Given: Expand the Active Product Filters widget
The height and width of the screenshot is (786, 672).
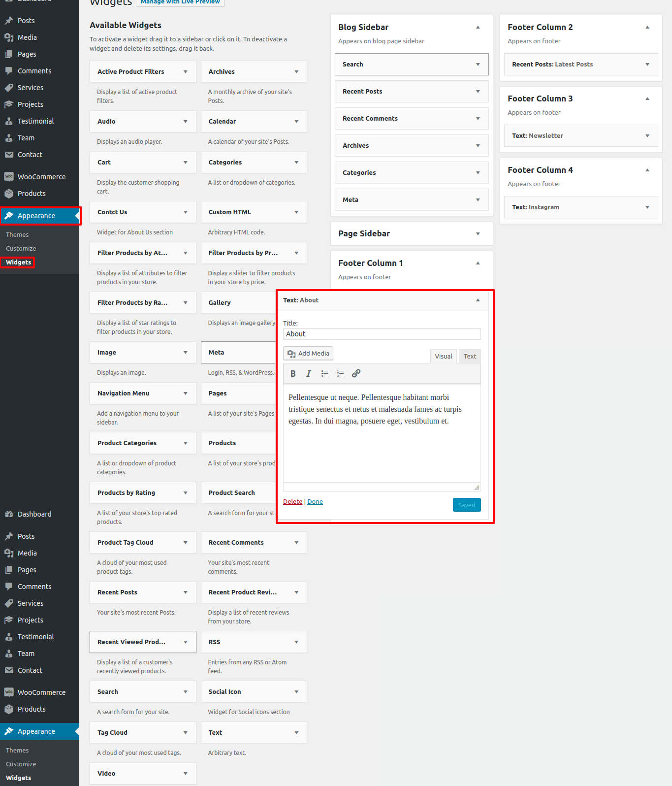Looking at the screenshot, I should (x=185, y=72).
